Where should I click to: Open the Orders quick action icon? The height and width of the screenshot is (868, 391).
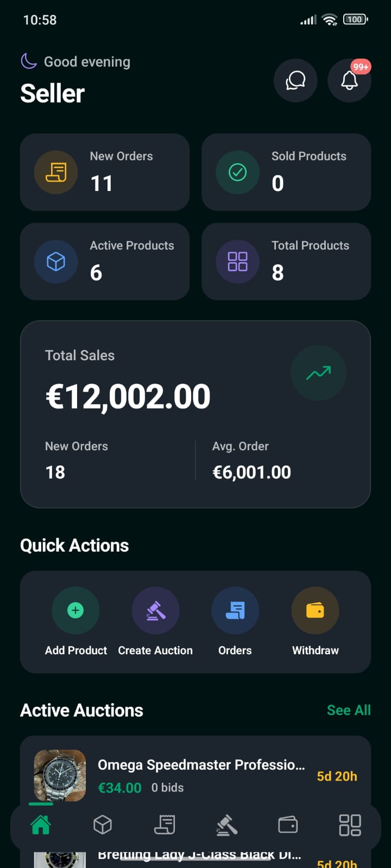(x=235, y=610)
